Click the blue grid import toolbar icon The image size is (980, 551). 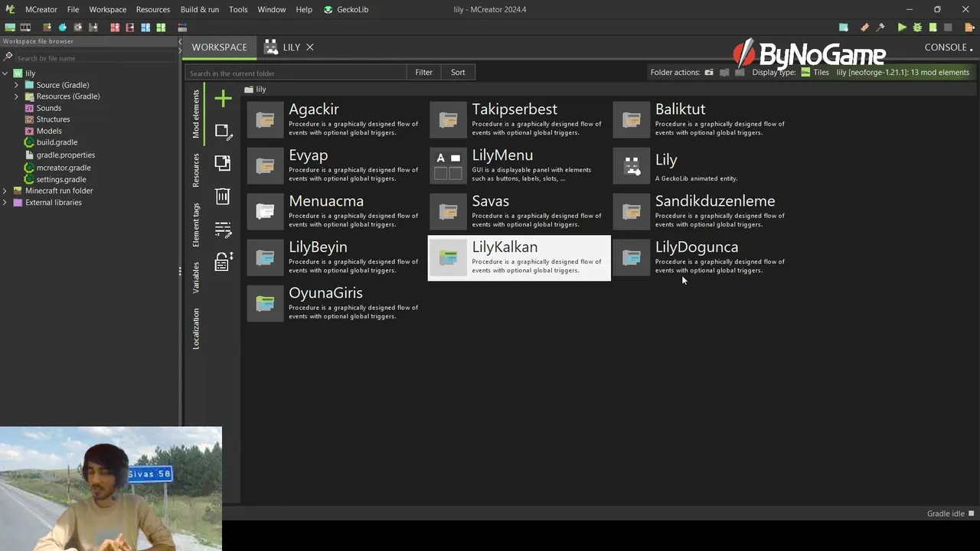[x=145, y=28]
